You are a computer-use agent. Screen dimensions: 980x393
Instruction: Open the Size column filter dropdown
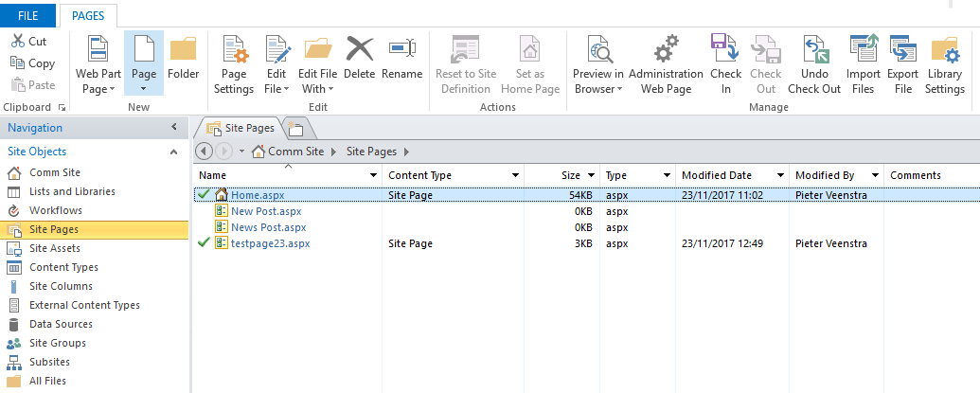tap(591, 175)
